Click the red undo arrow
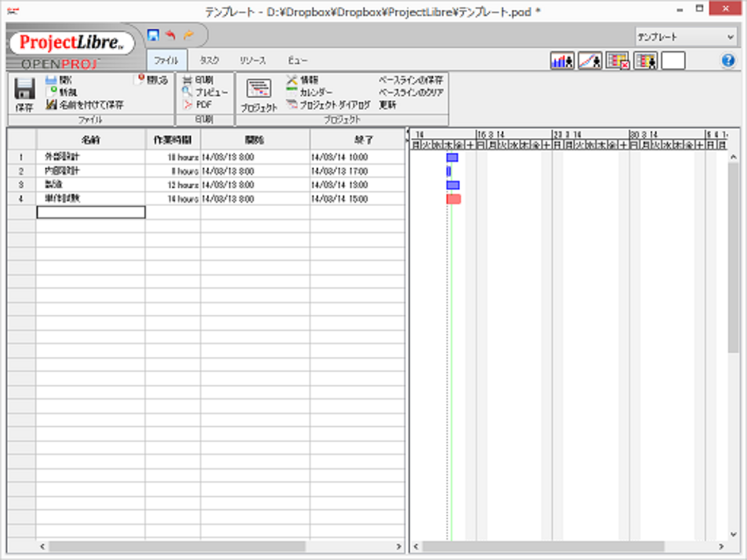 (171, 36)
